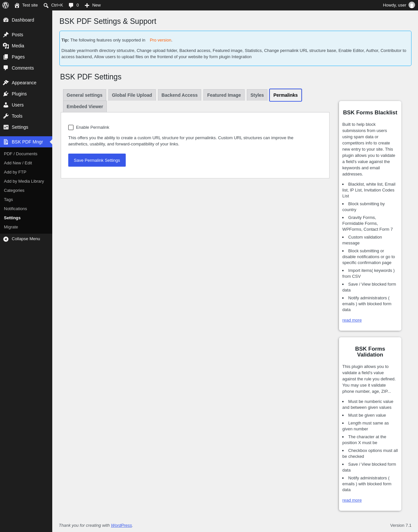
Task: Visit the WordPress footer link
Action: (x=121, y=525)
